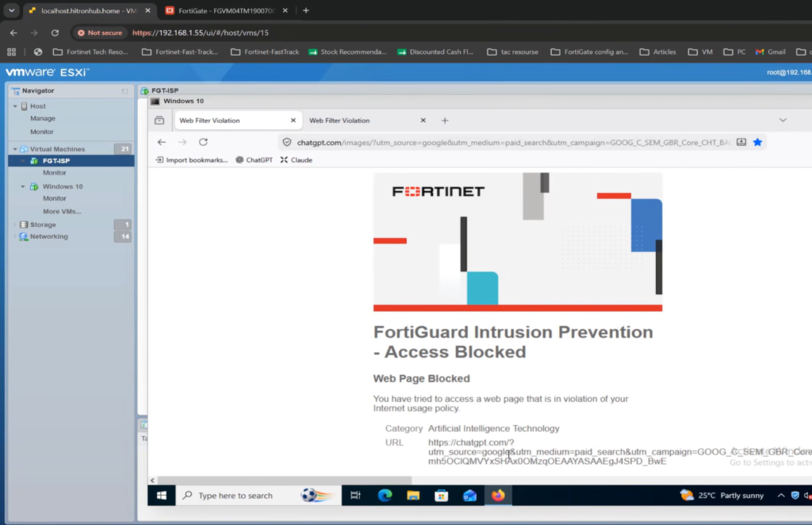Open Storage in the Navigator
The height and width of the screenshot is (525, 812).
click(43, 224)
